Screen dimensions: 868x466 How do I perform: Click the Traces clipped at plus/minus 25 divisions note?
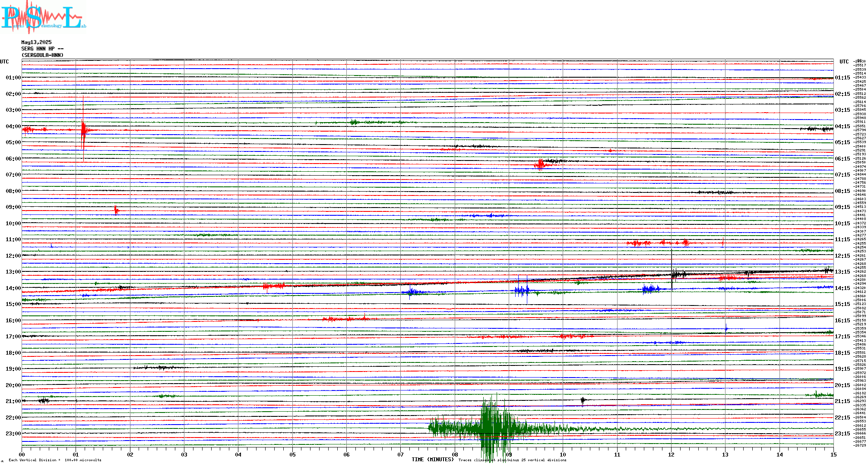(512, 460)
